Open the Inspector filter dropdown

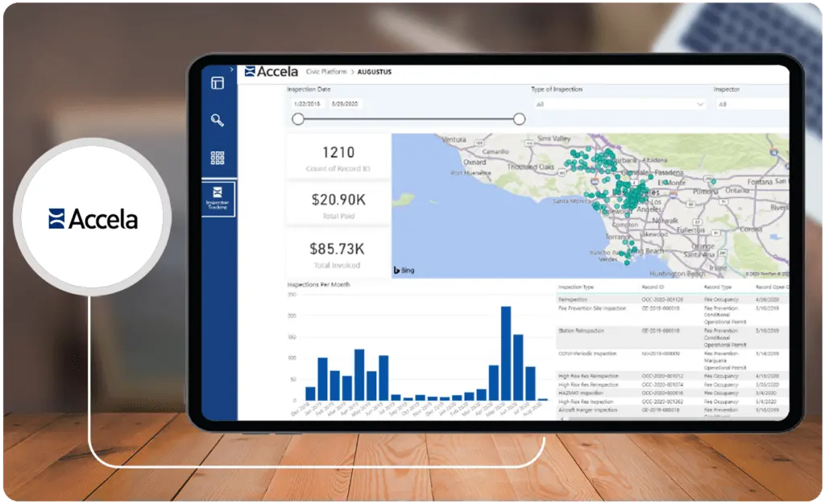point(752,104)
